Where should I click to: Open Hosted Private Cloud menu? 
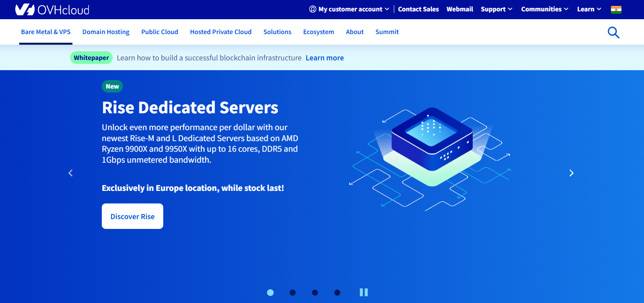[221, 32]
